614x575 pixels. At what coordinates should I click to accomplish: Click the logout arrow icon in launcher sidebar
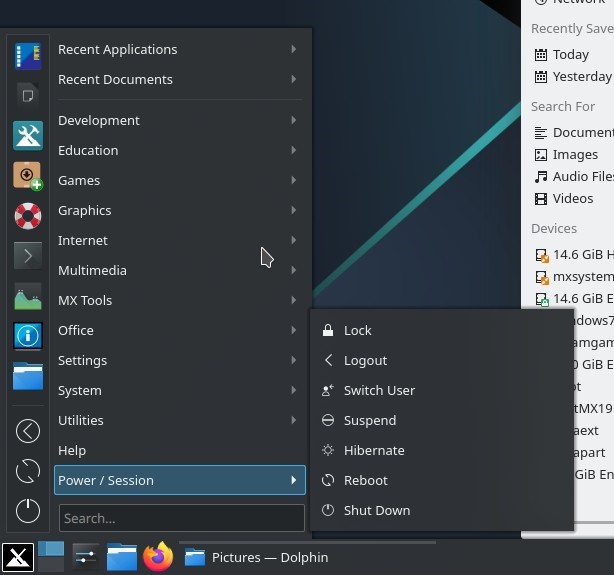point(28,431)
